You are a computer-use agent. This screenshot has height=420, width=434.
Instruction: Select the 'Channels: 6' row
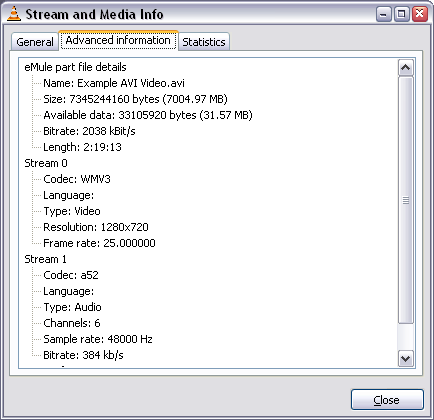point(72,323)
